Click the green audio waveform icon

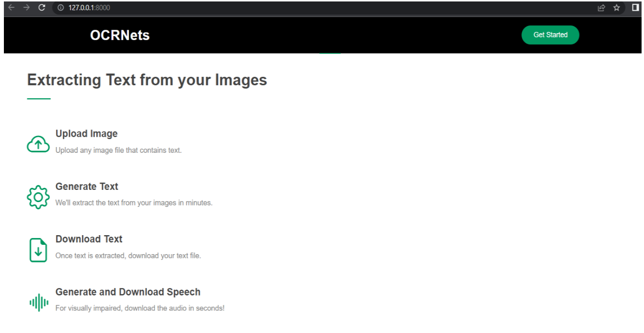click(x=39, y=303)
